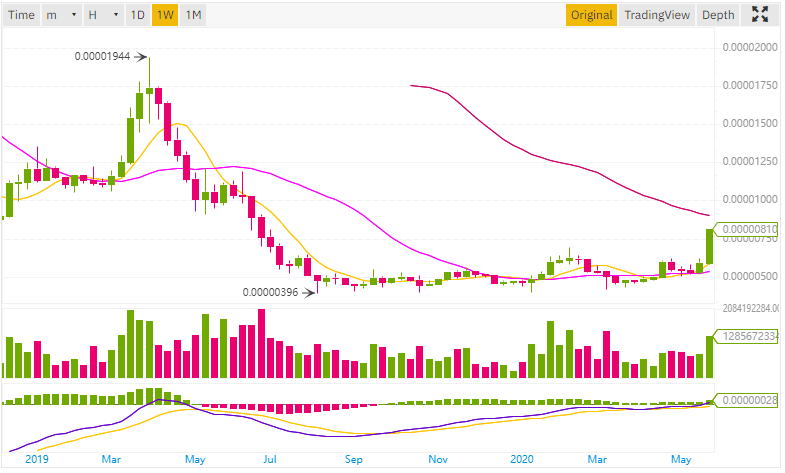Click the 2020 date axis label
The width and height of the screenshot is (785, 473).
point(522,459)
